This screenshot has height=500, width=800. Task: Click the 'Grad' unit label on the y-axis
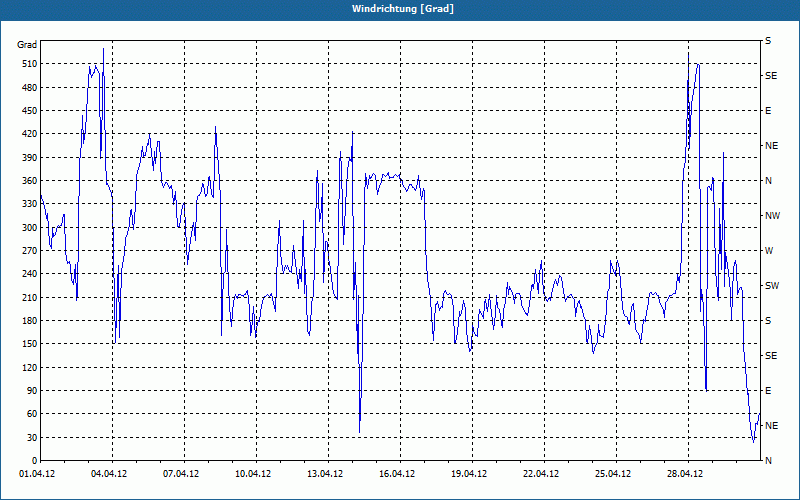coord(27,45)
